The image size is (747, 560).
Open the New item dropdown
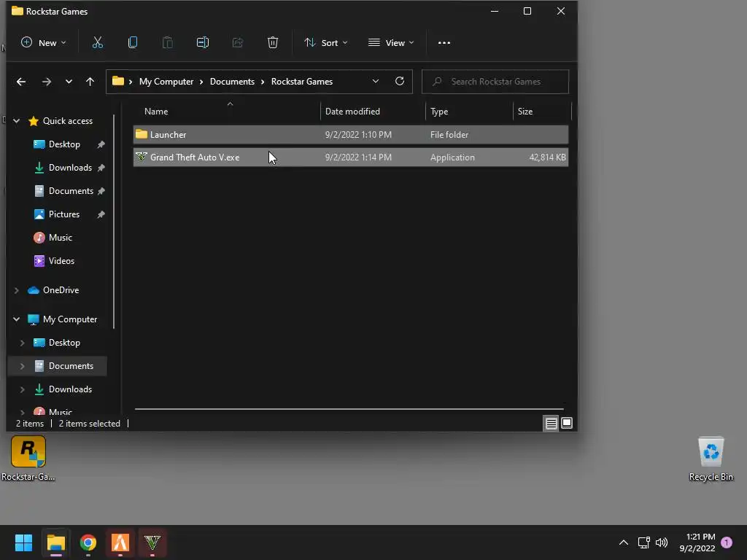[x=43, y=43]
